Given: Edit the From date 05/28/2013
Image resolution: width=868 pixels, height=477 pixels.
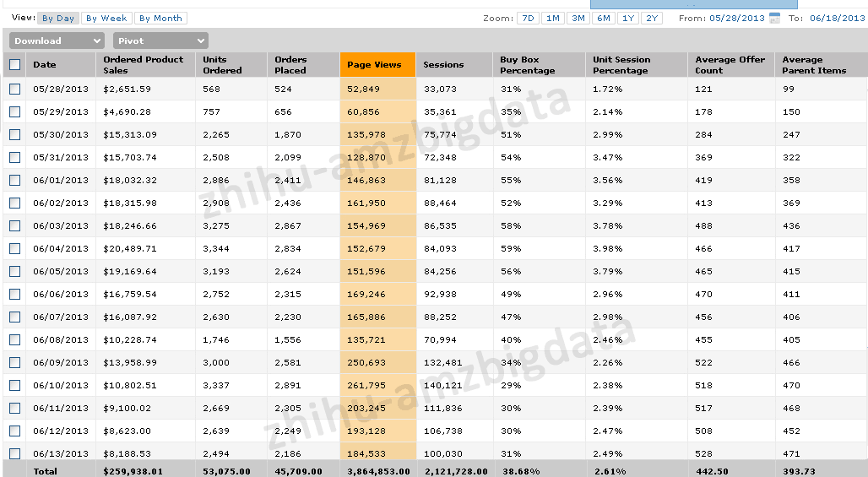Looking at the screenshot, I should [737, 19].
